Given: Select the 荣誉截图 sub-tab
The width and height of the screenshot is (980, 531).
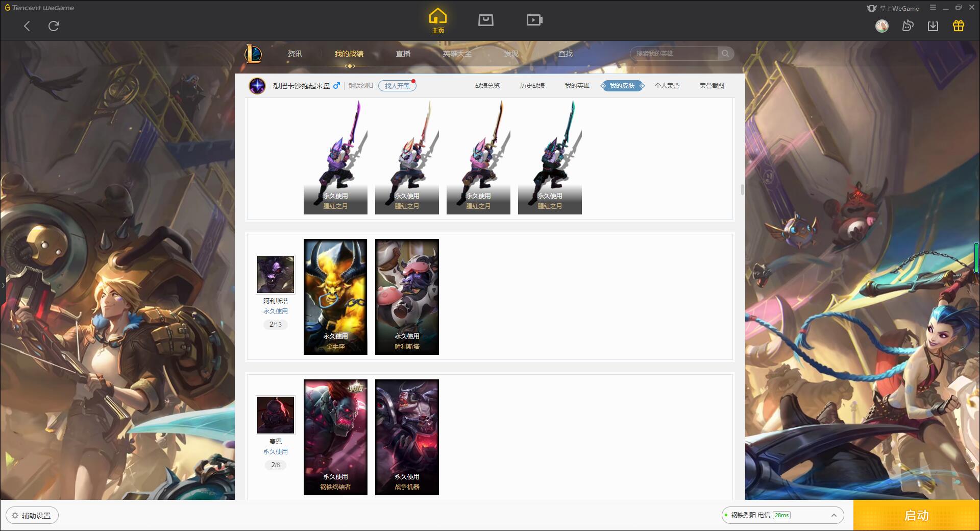Looking at the screenshot, I should click(x=712, y=86).
